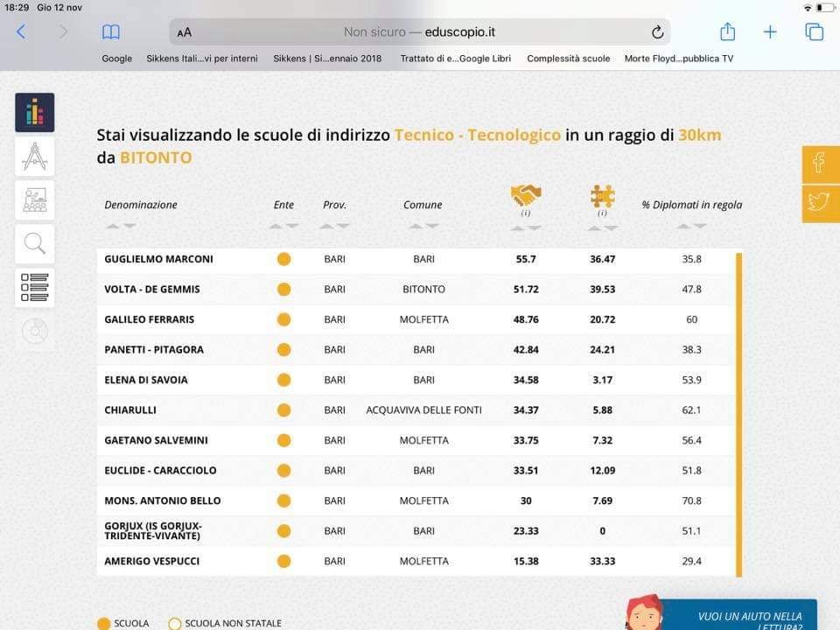Click the puzzle piece index column icon
Screen dimensions: 840x630
pyautogui.click(x=603, y=196)
